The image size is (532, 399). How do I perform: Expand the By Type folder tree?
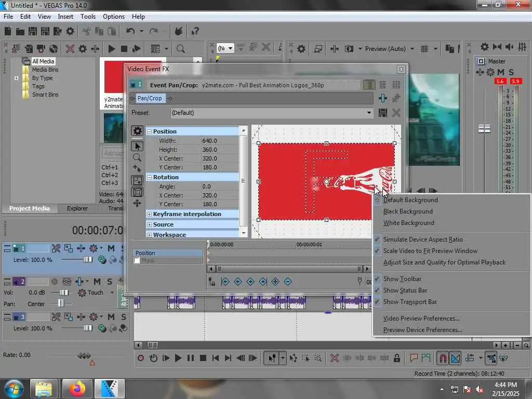click(16, 78)
